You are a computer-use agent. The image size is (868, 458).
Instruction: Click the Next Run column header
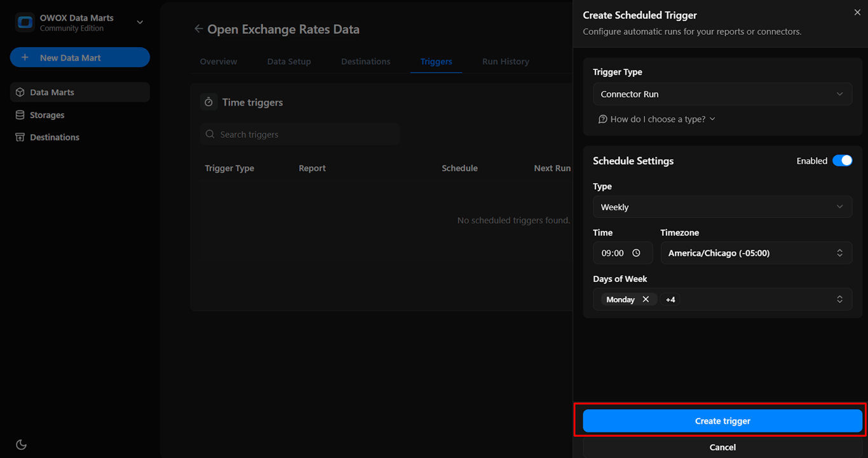tap(552, 168)
